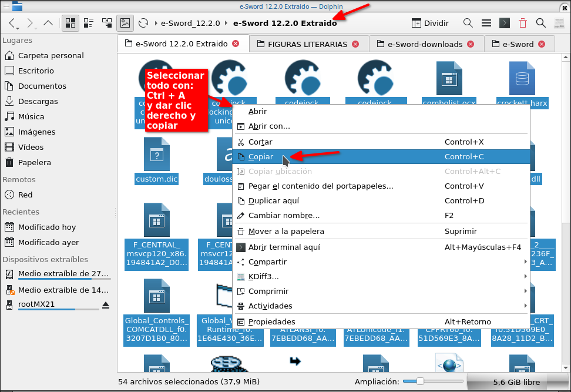Choose Abrir terminal aquí

[381, 247]
